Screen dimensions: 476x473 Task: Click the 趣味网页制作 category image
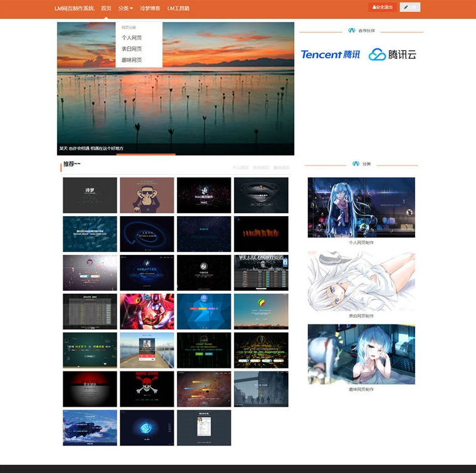coord(361,354)
